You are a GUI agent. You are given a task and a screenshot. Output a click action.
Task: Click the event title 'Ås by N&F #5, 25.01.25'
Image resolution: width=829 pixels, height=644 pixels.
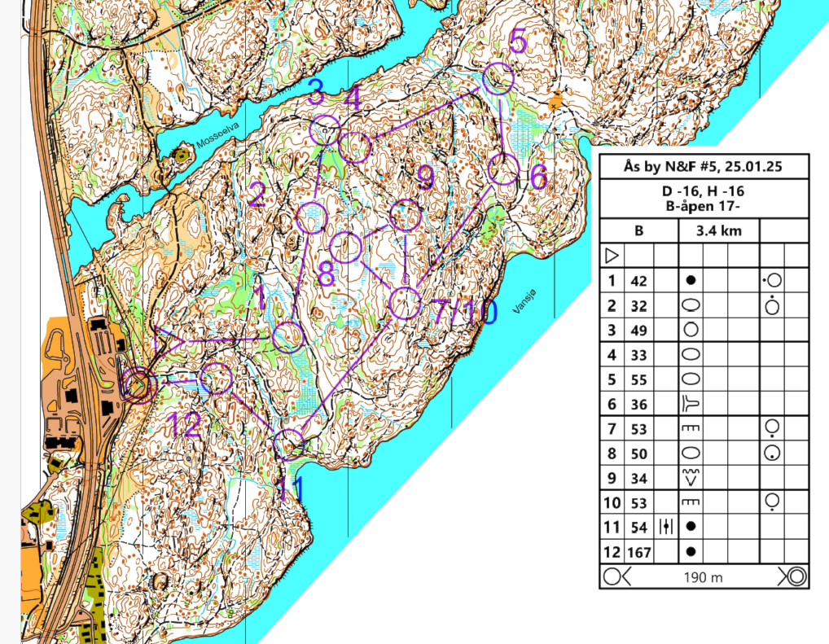tap(704, 167)
